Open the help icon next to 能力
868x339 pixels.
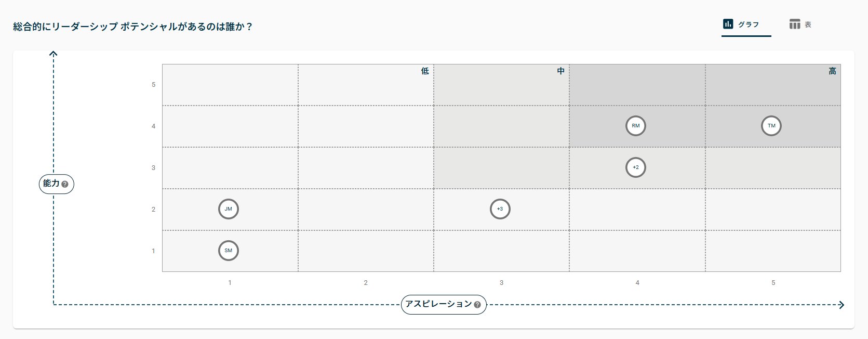click(65, 184)
